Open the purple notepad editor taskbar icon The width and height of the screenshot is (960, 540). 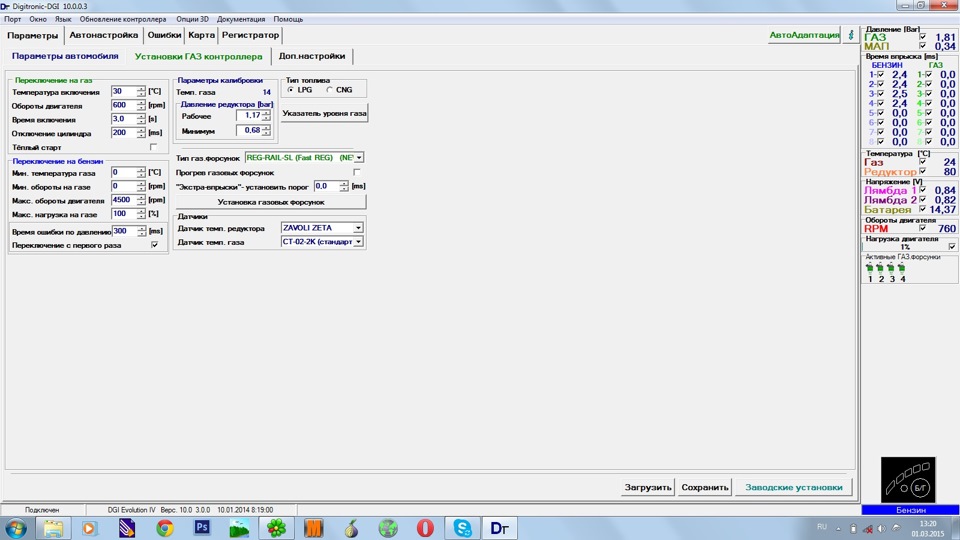(x=127, y=528)
